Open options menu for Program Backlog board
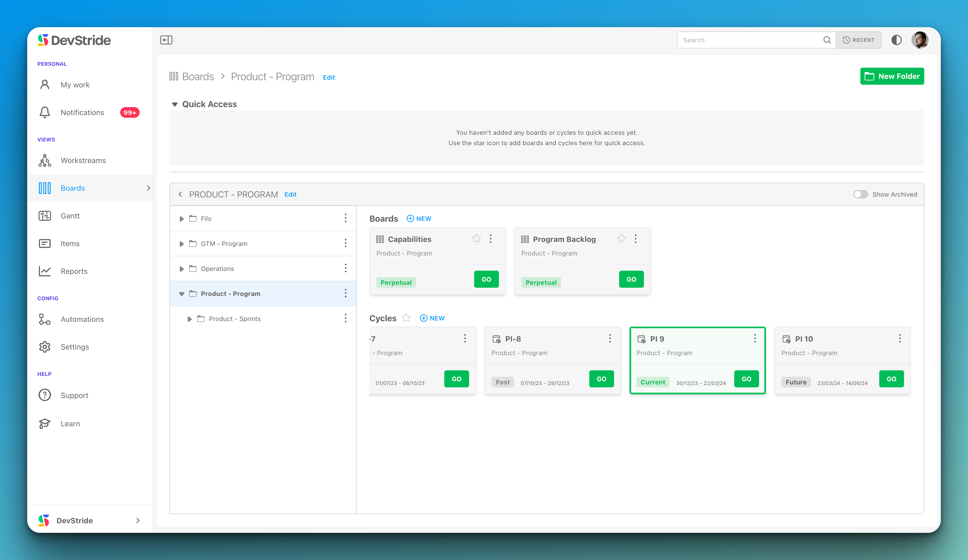This screenshot has width=968, height=560. [x=635, y=239]
